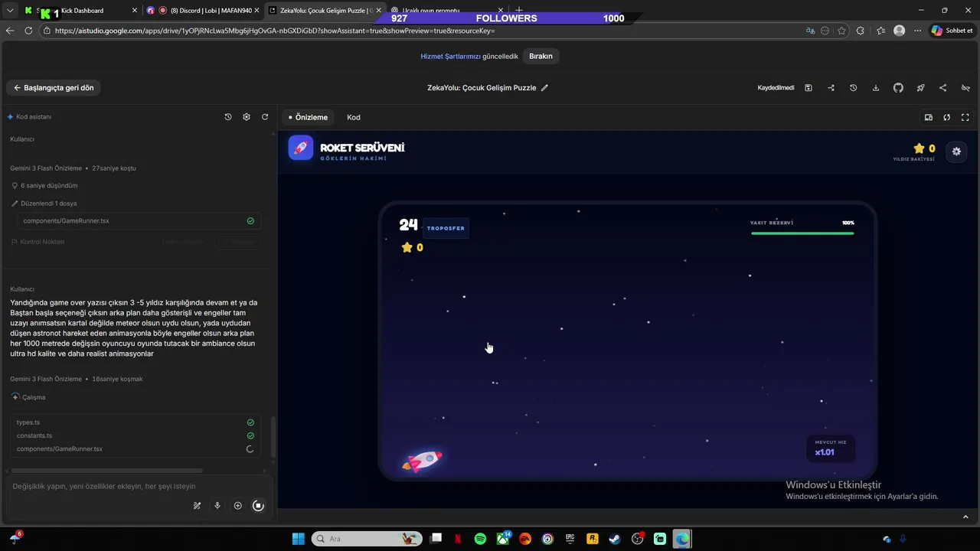Reload the preview with the refresh arrows icon
The width and height of the screenshot is (980, 551).
(x=947, y=117)
